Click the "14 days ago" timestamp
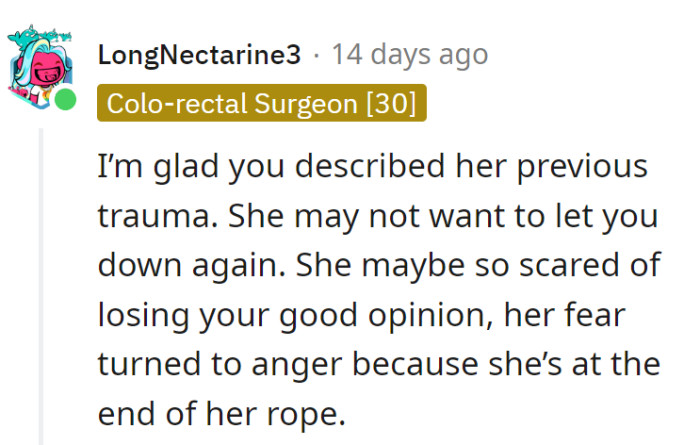The image size is (700, 445). click(x=410, y=56)
